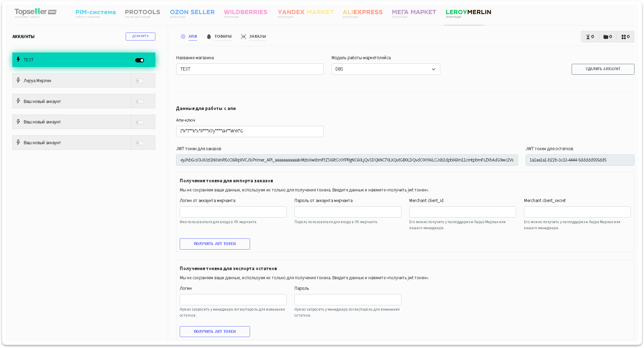The height and width of the screenshot is (348, 644).
Task: Click the barcode icon beside ЗАКАЗЫ
Action: pos(243,37)
